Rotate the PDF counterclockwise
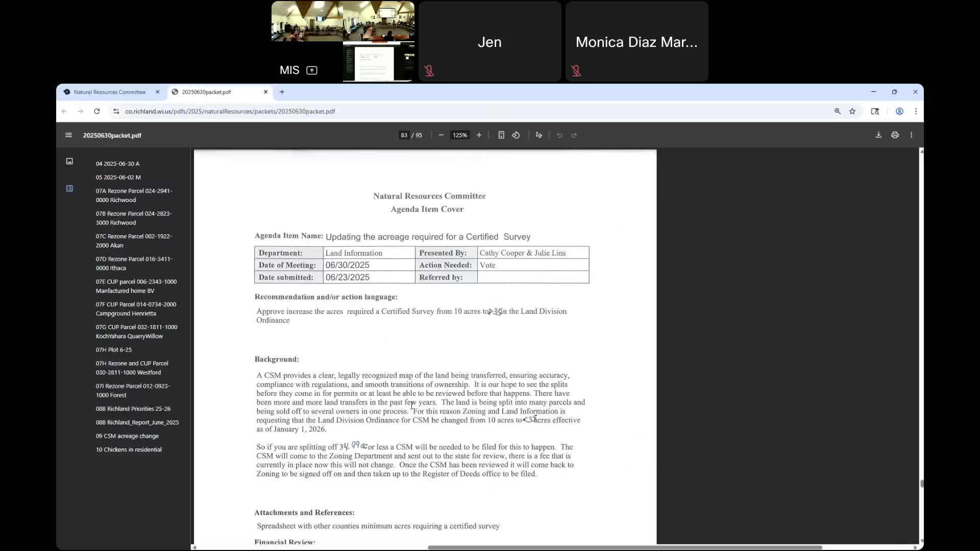Image resolution: width=980 pixels, height=551 pixels. tap(516, 135)
